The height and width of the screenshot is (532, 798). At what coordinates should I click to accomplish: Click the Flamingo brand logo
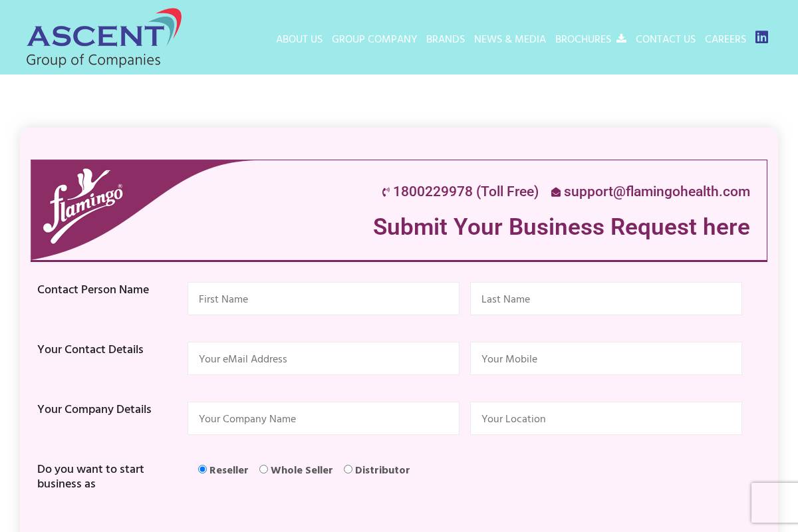(x=83, y=206)
